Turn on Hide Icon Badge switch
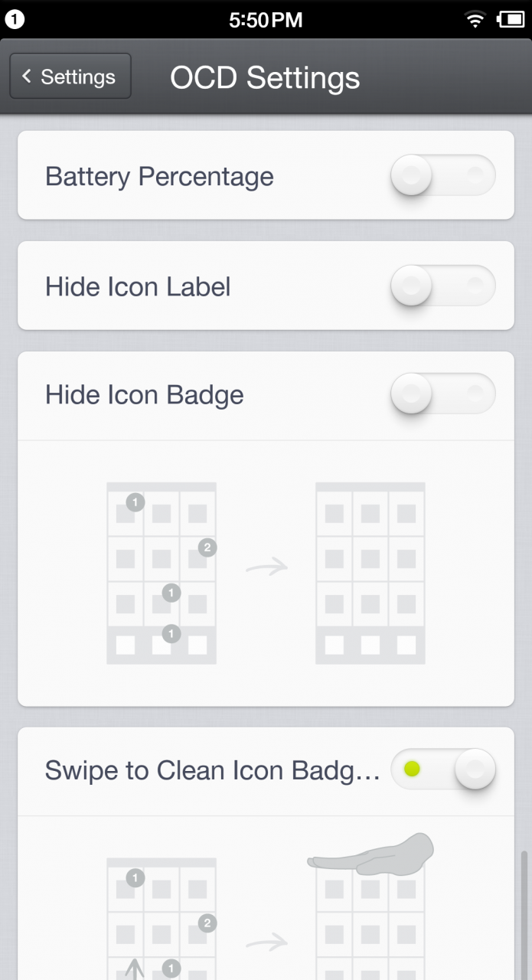This screenshot has width=532, height=980. [442, 394]
